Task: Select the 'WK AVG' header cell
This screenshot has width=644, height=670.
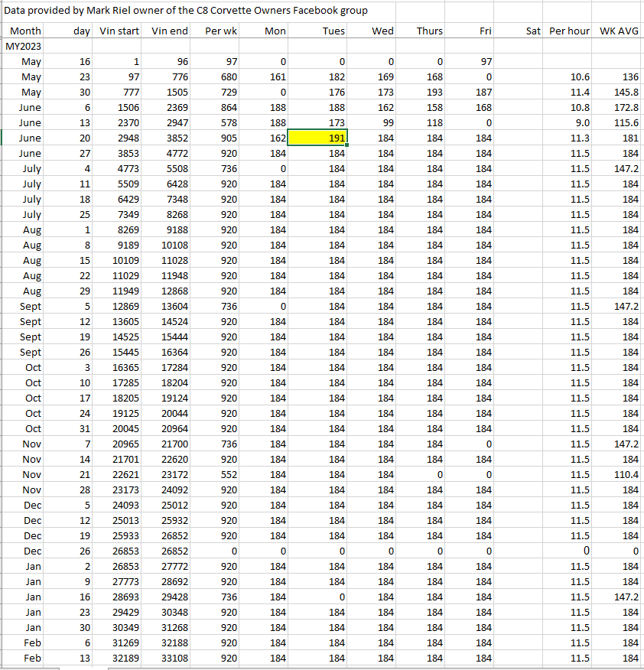Action: (x=618, y=31)
